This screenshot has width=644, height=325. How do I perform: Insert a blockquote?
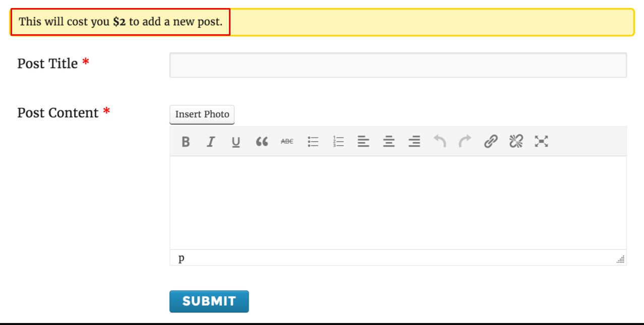click(261, 142)
